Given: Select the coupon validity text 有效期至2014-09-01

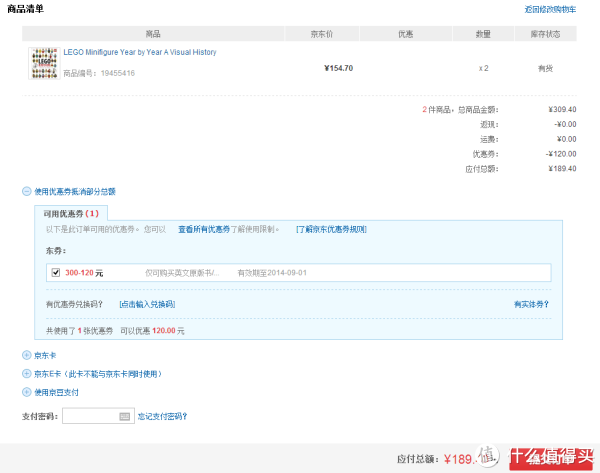Looking at the screenshot, I should pos(272,273).
